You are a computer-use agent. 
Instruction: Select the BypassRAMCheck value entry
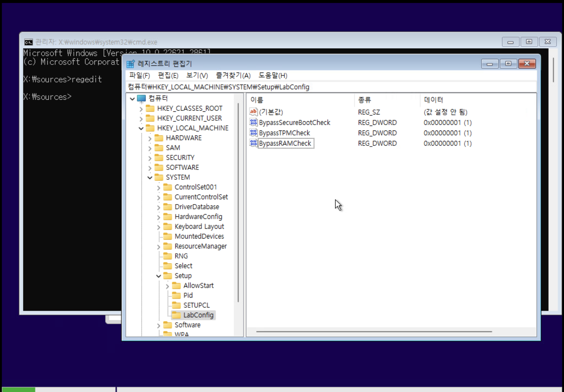(285, 143)
